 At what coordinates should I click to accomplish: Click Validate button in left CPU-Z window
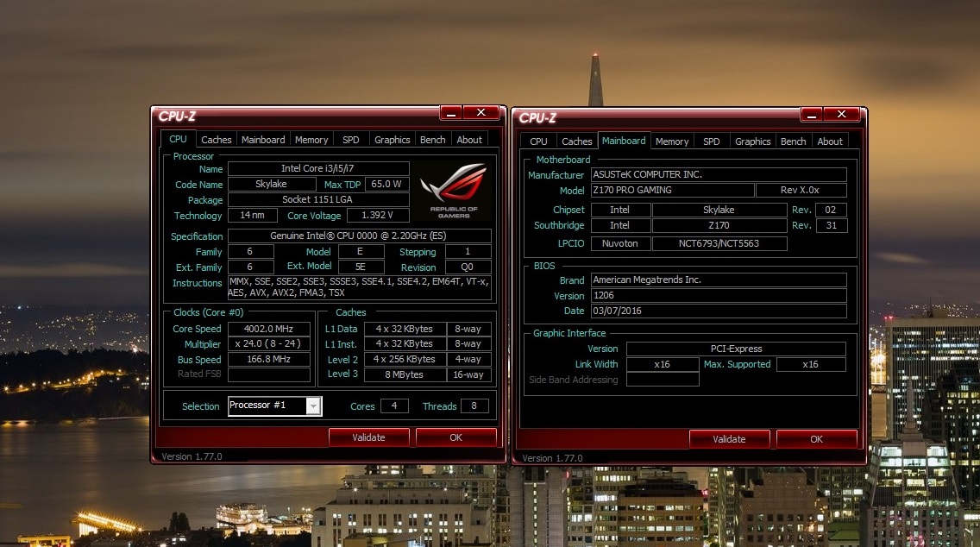click(368, 437)
